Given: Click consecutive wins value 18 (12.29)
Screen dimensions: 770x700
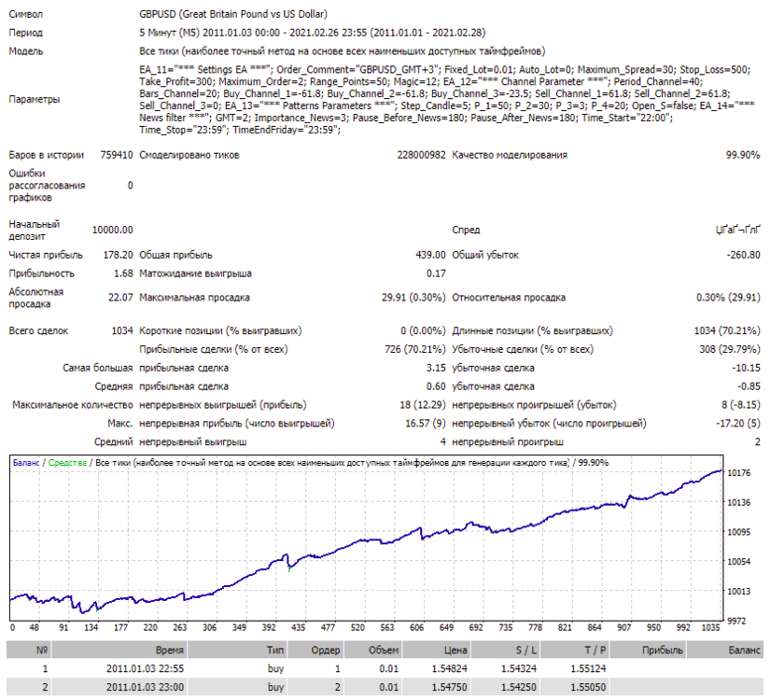Looking at the screenshot, I should click(x=422, y=405).
